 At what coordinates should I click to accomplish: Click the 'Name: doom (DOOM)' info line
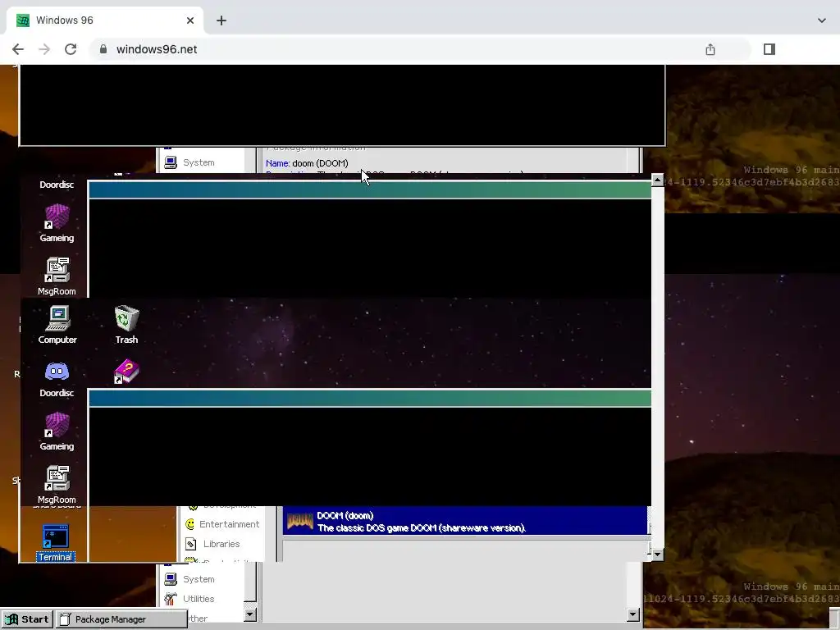[x=307, y=163]
